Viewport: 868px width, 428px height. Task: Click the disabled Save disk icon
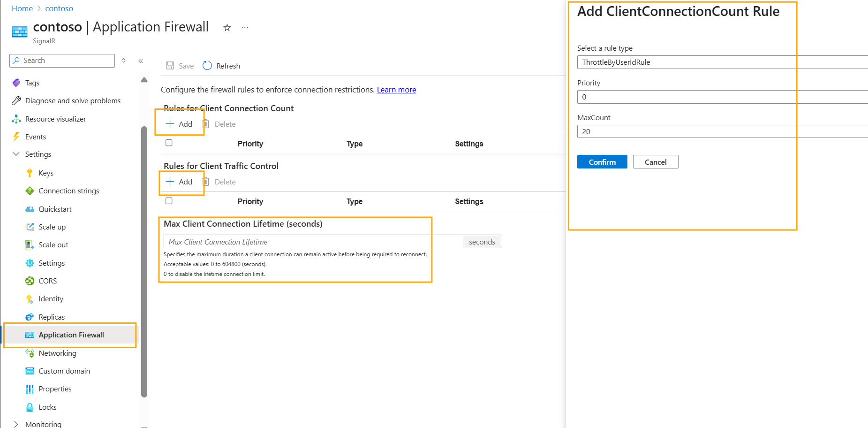pos(170,66)
